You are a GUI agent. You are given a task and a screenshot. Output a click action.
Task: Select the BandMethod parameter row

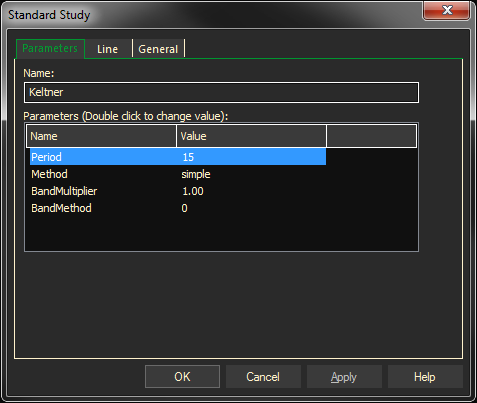click(x=178, y=208)
